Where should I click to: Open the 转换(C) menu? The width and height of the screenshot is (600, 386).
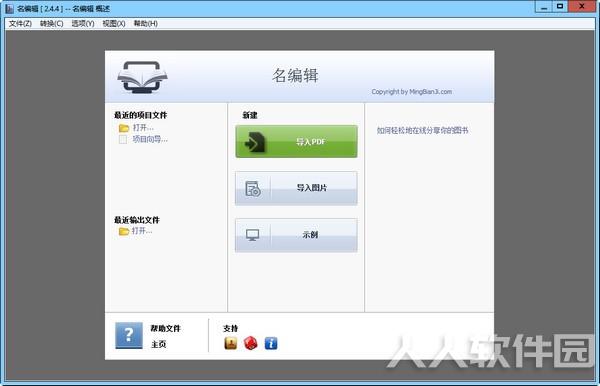coord(52,24)
